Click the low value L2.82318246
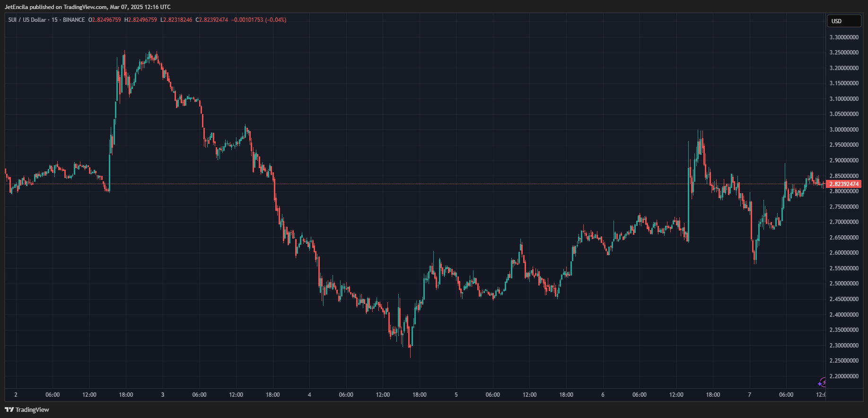 176,20
